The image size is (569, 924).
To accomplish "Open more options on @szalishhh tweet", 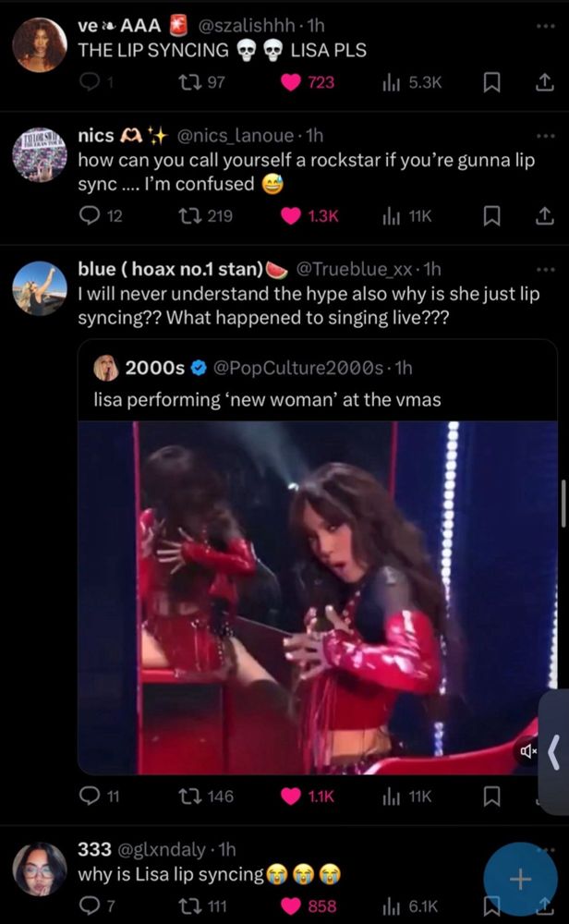I will [x=545, y=26].
